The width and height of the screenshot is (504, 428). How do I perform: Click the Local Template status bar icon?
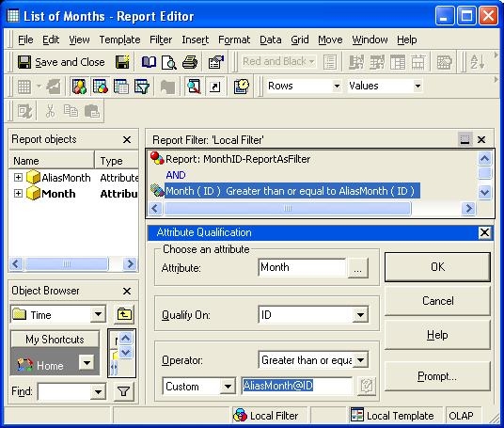357,415
